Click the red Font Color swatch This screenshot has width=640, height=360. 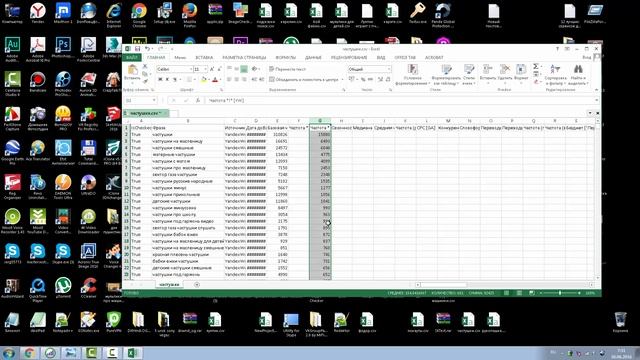215,80
